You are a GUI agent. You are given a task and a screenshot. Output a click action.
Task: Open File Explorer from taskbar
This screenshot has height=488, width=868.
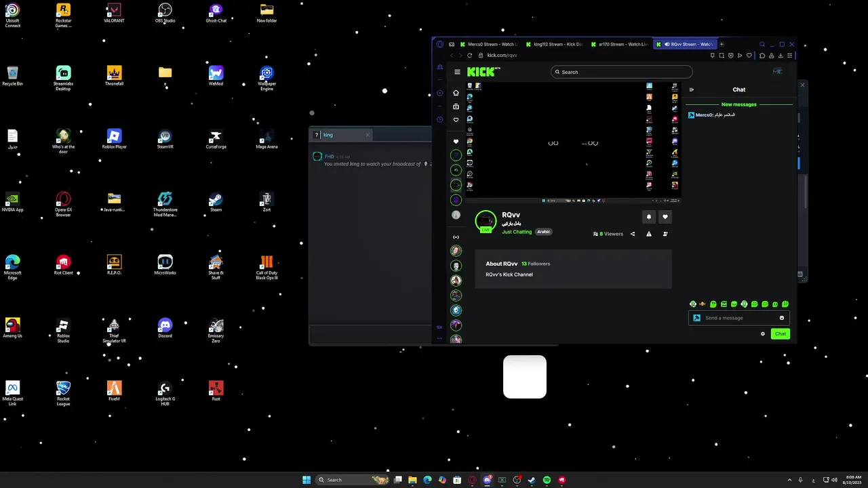412,480
